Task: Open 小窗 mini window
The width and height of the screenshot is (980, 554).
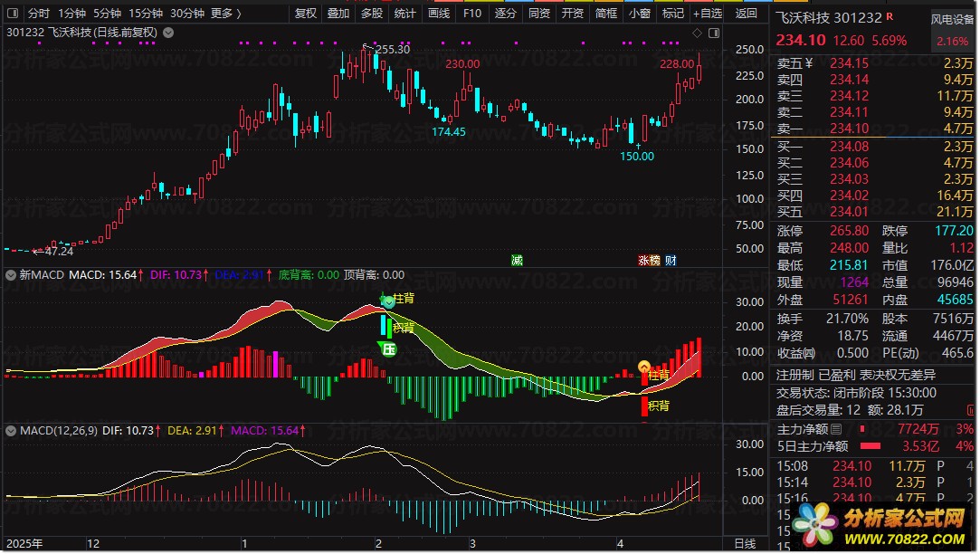Action: click(640, 14)
